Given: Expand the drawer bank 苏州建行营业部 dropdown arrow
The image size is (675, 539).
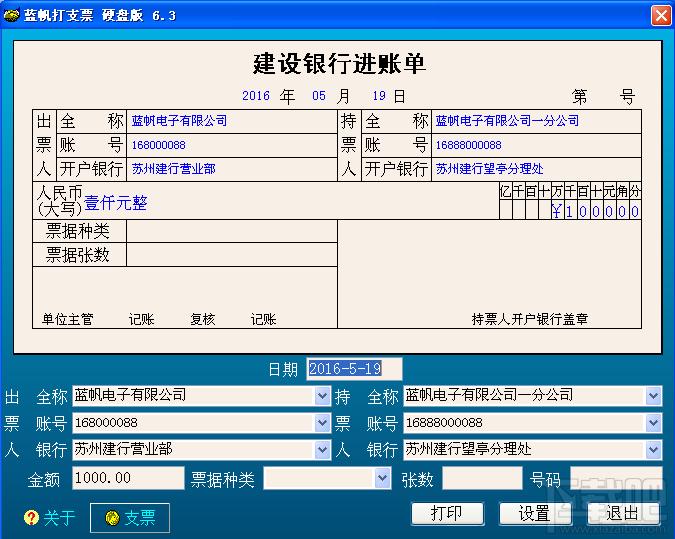Looking at the screenshot, I should coord(322,450).
